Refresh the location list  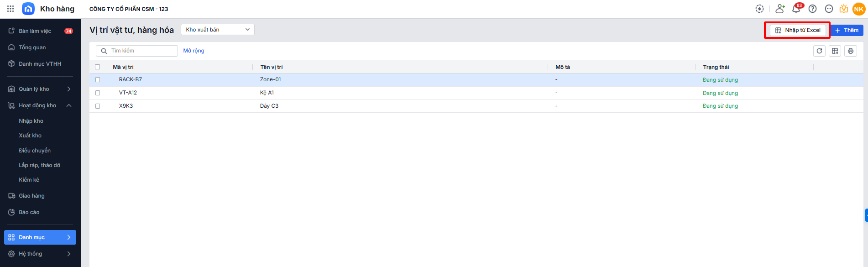point(819,51)
